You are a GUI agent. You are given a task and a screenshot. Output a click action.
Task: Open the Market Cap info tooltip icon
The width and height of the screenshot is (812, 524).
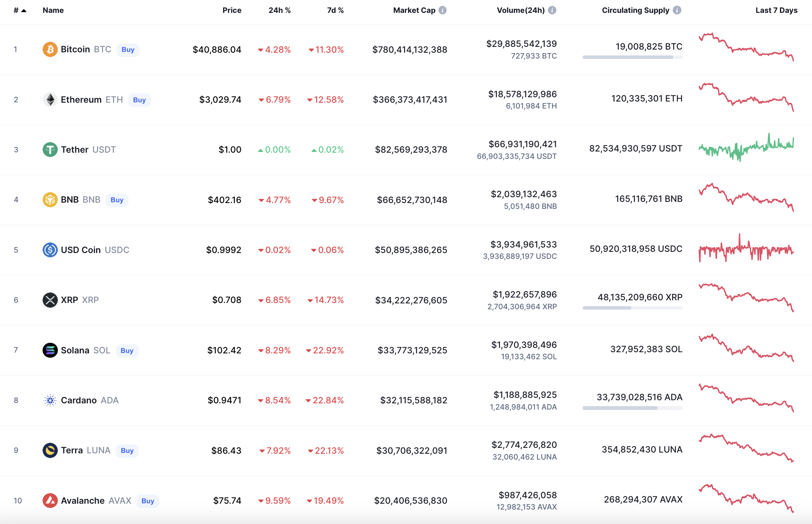tap(442, 10)
